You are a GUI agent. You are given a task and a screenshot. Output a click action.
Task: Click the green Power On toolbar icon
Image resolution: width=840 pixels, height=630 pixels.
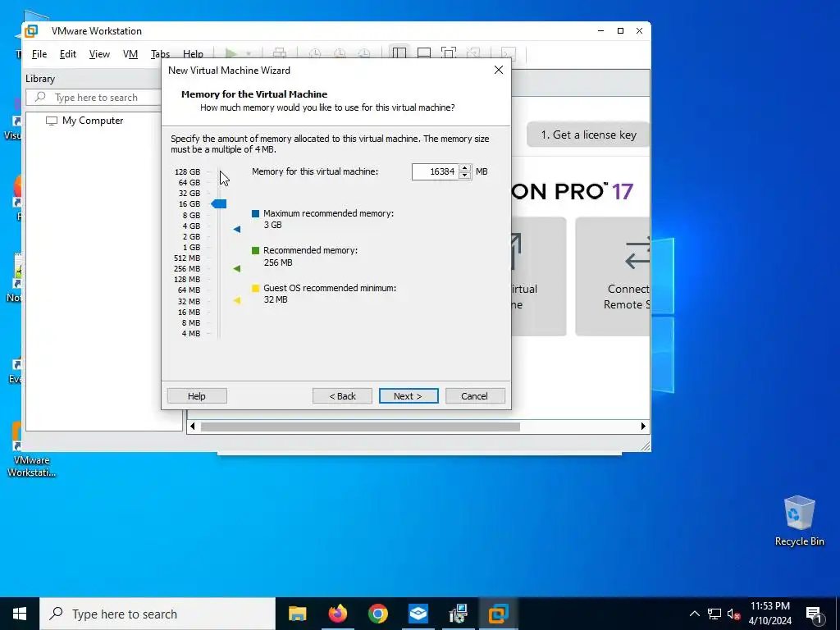coord(231,53)
